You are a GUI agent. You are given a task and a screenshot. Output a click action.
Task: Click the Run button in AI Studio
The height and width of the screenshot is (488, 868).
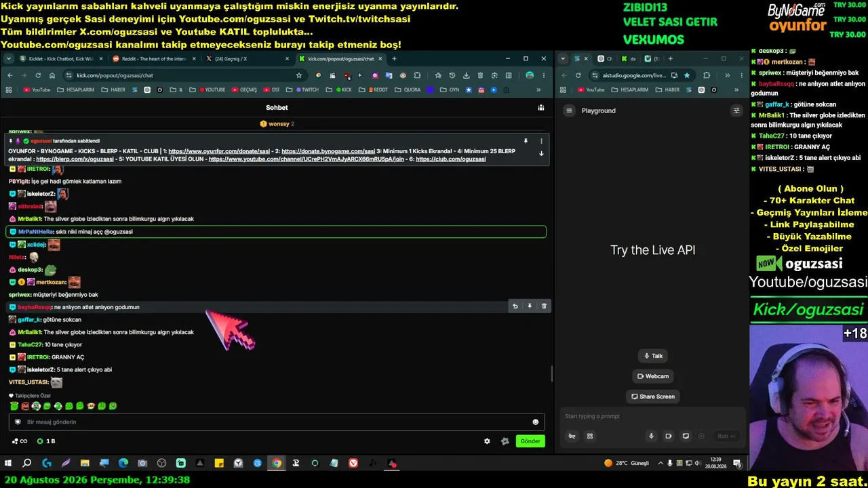click(x=726, y=436)
